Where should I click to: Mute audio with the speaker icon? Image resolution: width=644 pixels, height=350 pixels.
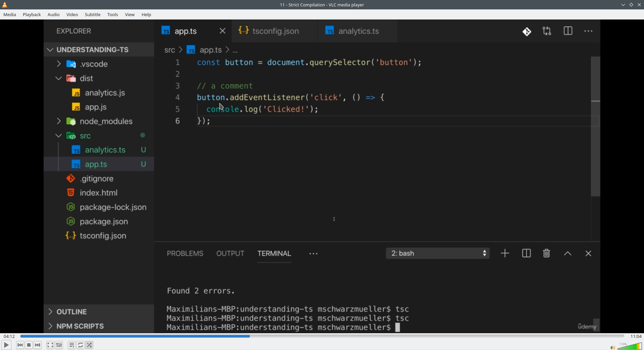tap(612, 347)
